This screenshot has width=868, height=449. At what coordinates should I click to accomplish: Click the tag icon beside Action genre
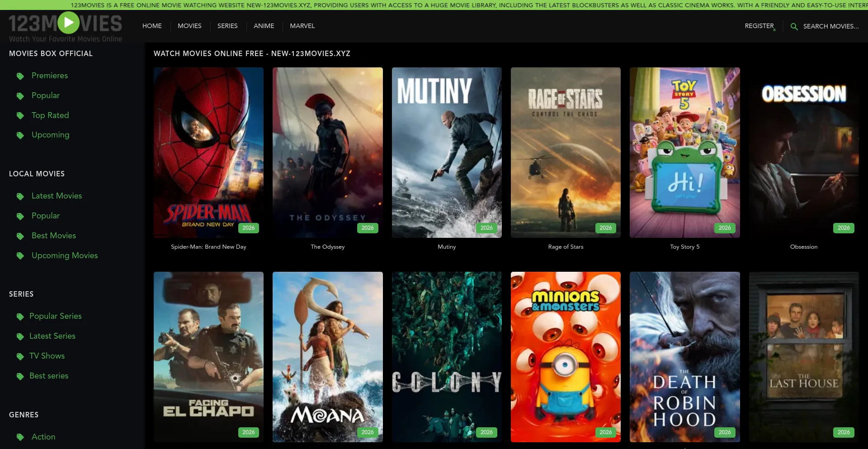pyautogui.click(x=20, y=437)
